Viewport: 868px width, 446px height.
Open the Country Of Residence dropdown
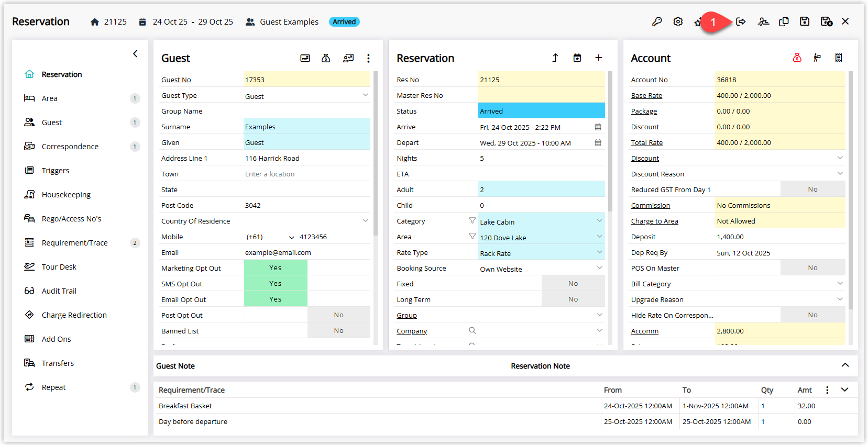pyautogui.click(x=365, y=221)
